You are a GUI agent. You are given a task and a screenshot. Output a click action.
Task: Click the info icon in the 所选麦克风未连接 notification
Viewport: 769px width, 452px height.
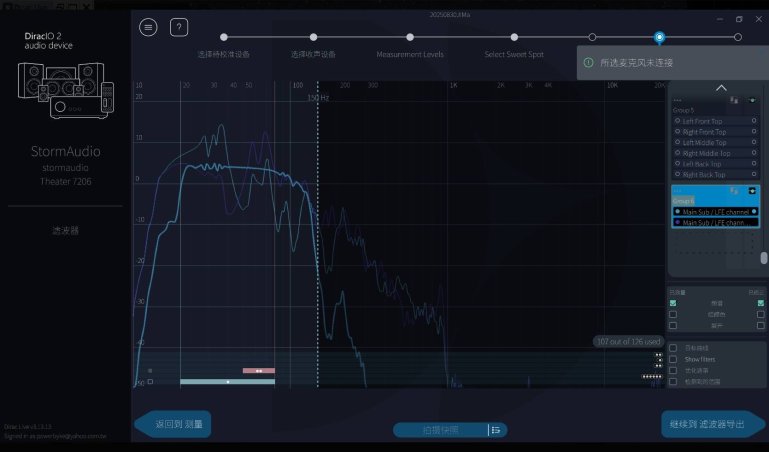588,62
